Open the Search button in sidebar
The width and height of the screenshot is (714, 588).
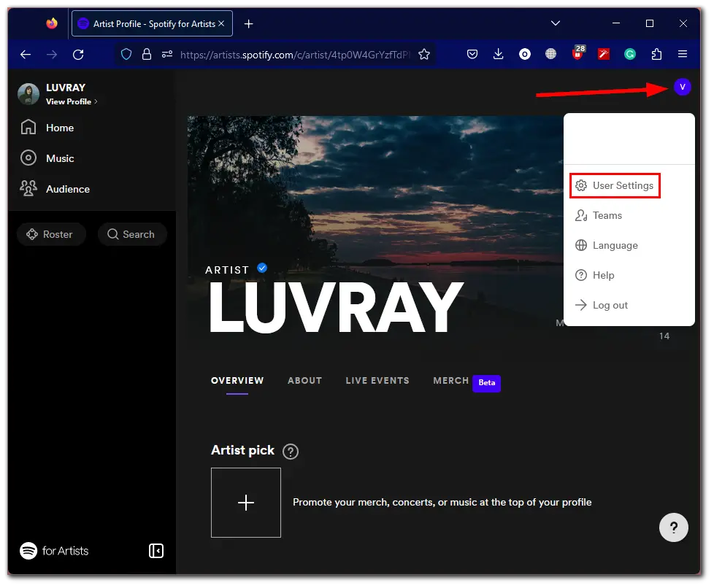point(132,234)
